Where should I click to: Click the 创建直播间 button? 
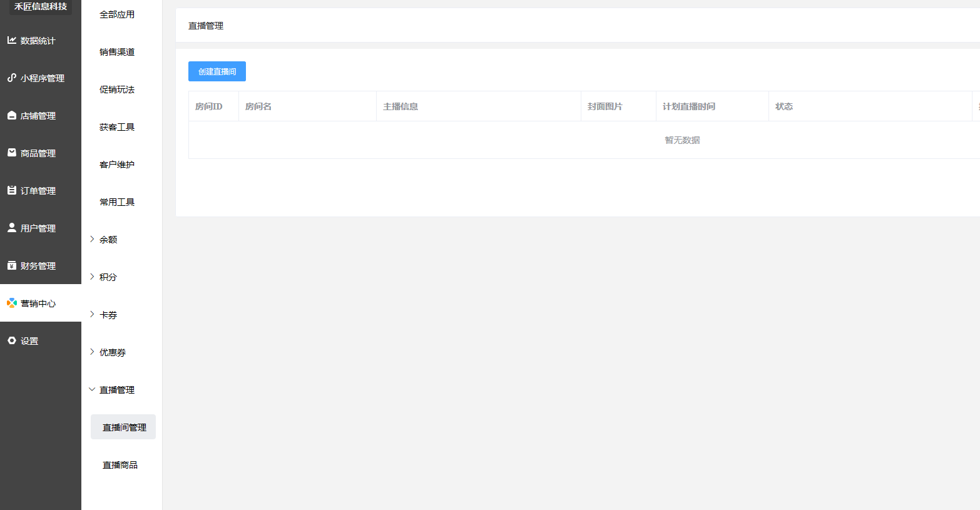pyautogui.click(x=217, y=71)
